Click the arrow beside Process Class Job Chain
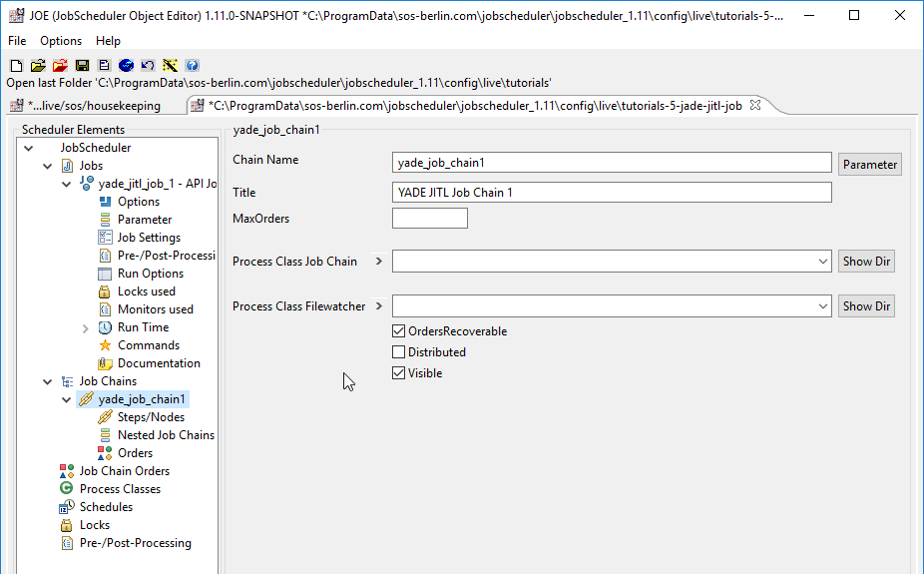This screenshot has height=574, width=924. click(379, 262)
